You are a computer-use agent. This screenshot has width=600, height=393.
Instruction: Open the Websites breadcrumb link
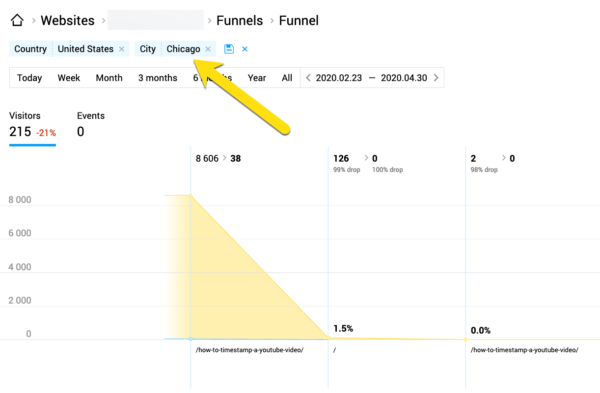[x=67, y=21]
